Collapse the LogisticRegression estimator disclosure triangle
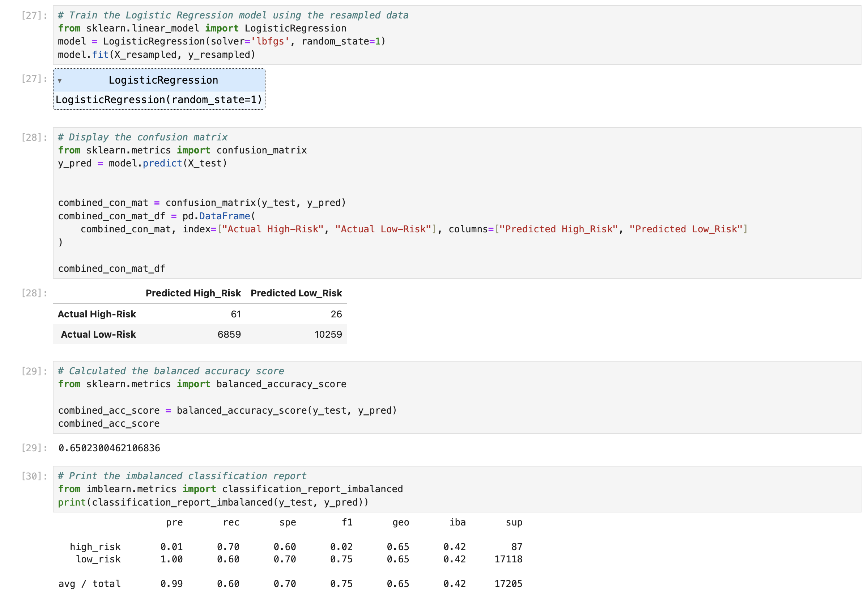 click(60, 81)
